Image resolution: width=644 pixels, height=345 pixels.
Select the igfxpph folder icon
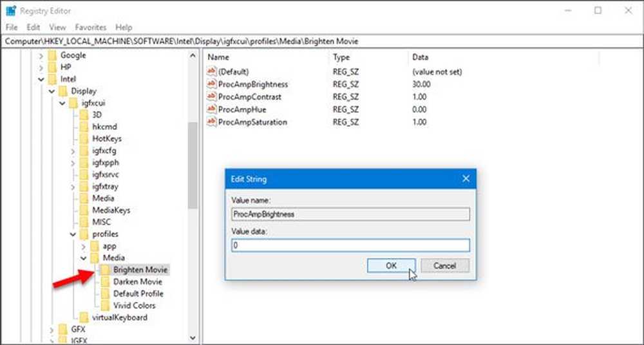point(84,162)
